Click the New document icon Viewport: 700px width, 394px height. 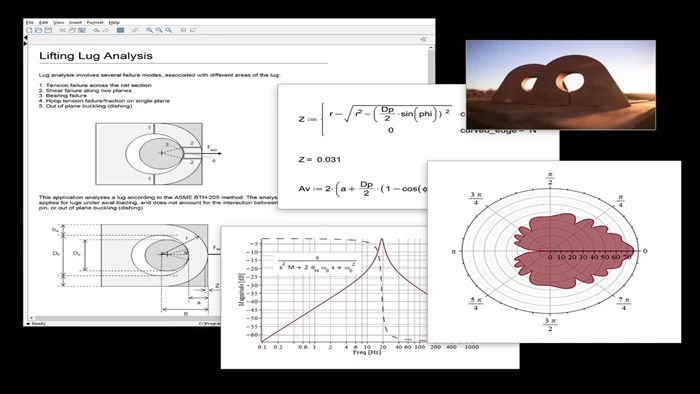click(x=29, y=30)
